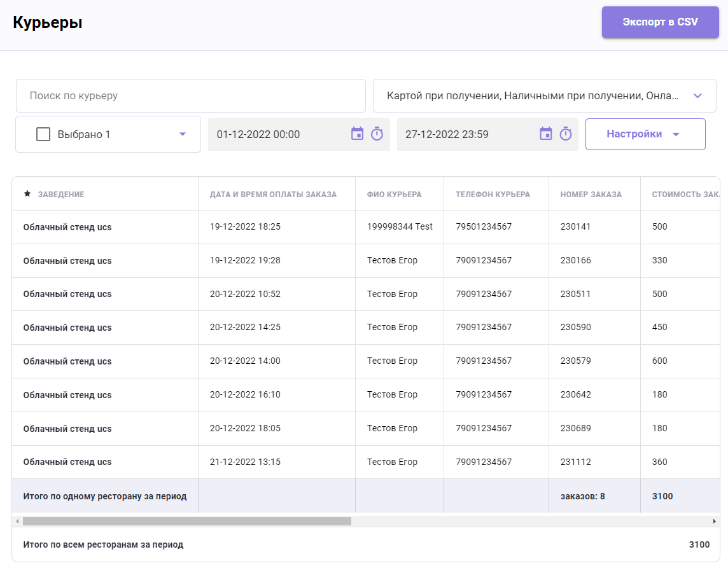Screen dimensions: 728x568
Task: Click left arrow of horizontal scrollbar
Action: [17, 521]
